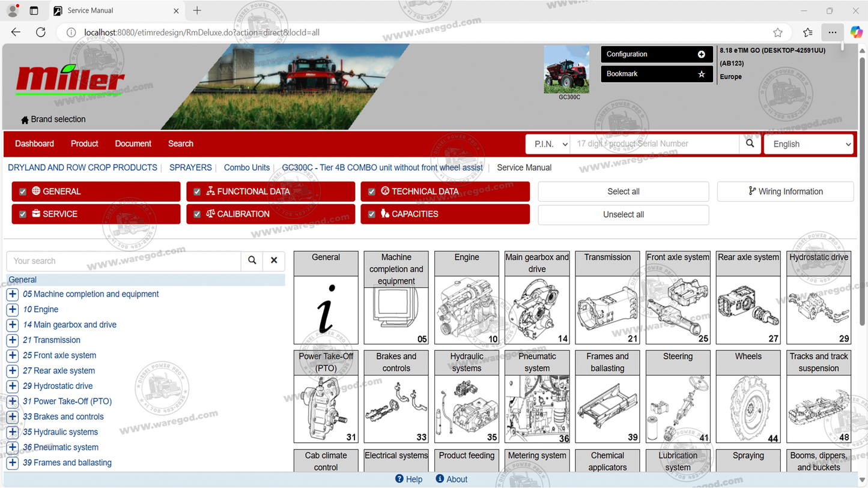Viewport: 868px width, 488px height.
Task: Open the English language dropdown
Action: click(809, 144)
